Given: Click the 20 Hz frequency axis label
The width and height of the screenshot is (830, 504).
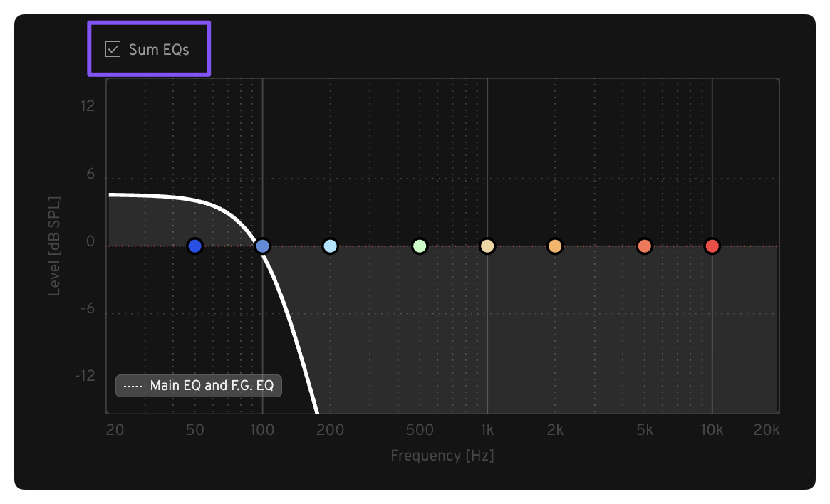Looking at the screenshot, I should [113, 431].
